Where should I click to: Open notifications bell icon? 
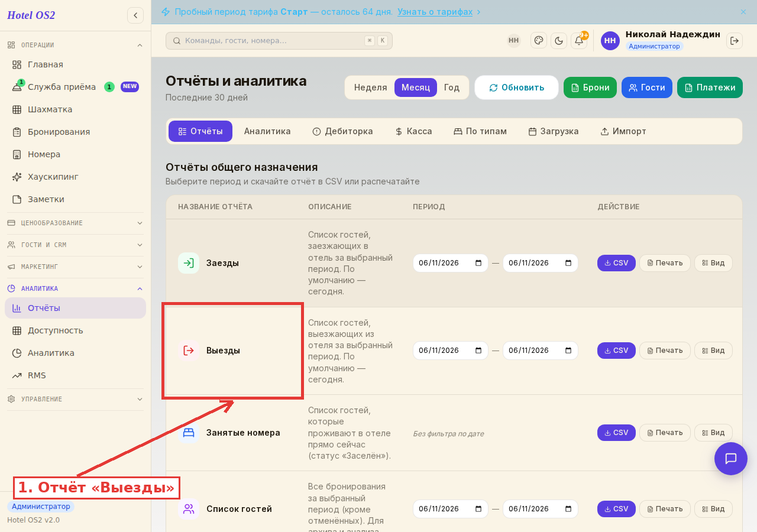click(x=579, y=41)
